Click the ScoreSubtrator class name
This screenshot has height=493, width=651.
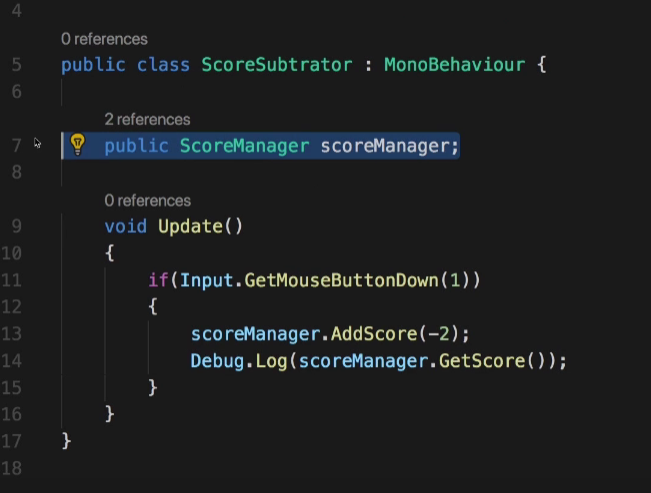coord(277,65)
